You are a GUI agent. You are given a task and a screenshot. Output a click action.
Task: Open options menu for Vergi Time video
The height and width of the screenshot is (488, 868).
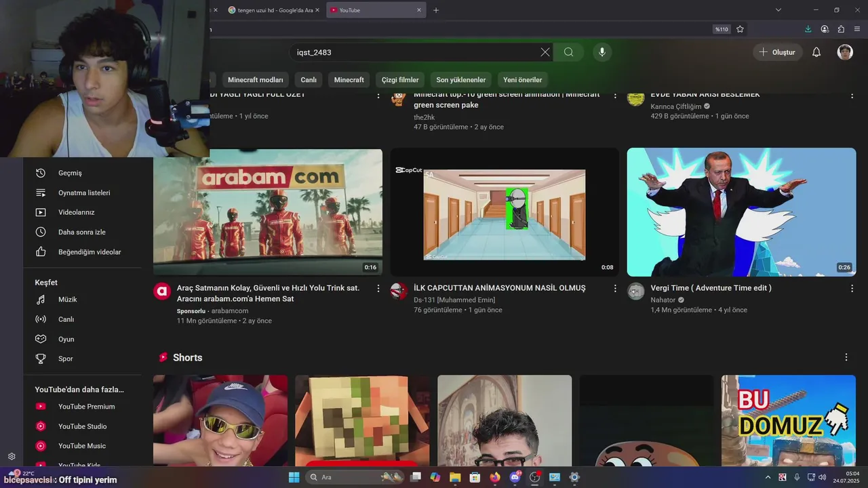pos(852,289)
